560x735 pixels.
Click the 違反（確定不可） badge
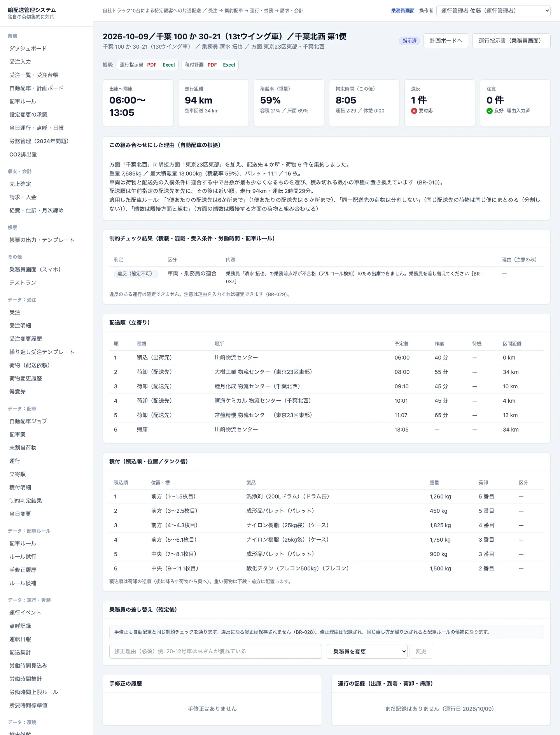136,274
